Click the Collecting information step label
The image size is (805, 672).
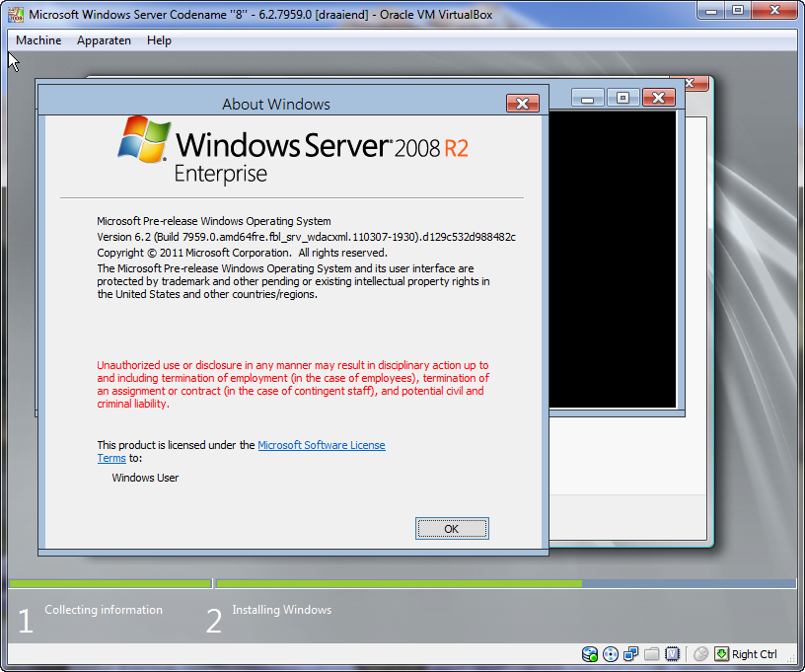(104, 610)
